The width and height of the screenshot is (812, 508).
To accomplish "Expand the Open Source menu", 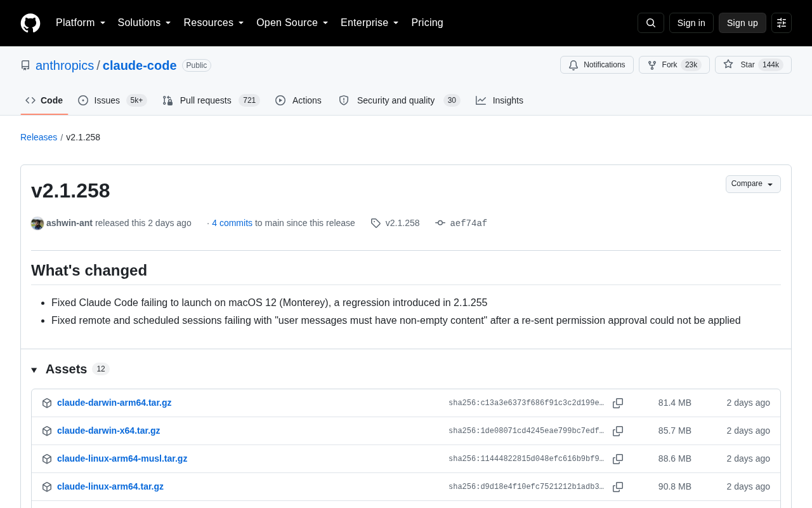I will click(292, 23).
